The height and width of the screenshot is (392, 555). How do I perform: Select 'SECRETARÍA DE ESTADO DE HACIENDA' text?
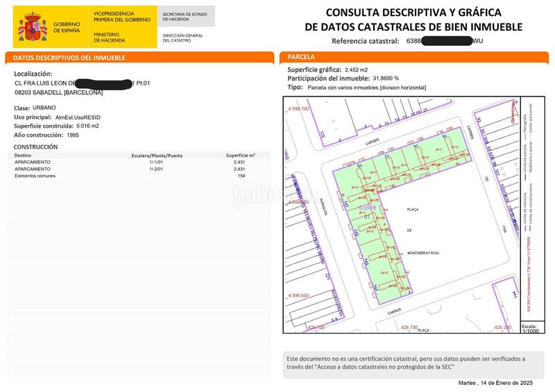pyautogui.click(x=185, y=17)
